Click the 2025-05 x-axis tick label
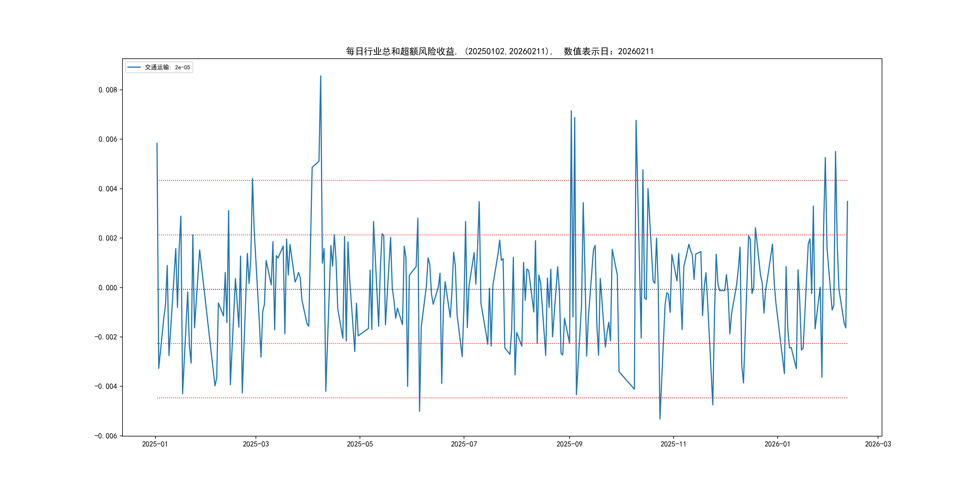The image size is (980, 490). click(360, 444)
